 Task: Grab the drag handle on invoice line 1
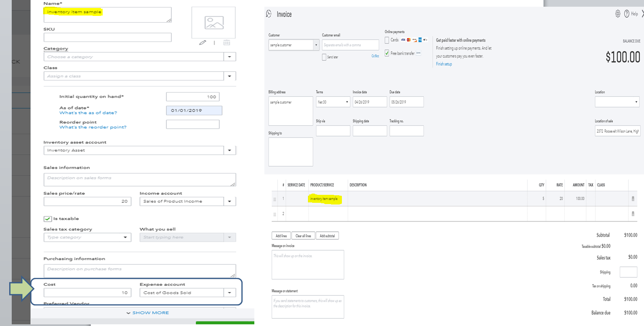click(x=275, y=199)
